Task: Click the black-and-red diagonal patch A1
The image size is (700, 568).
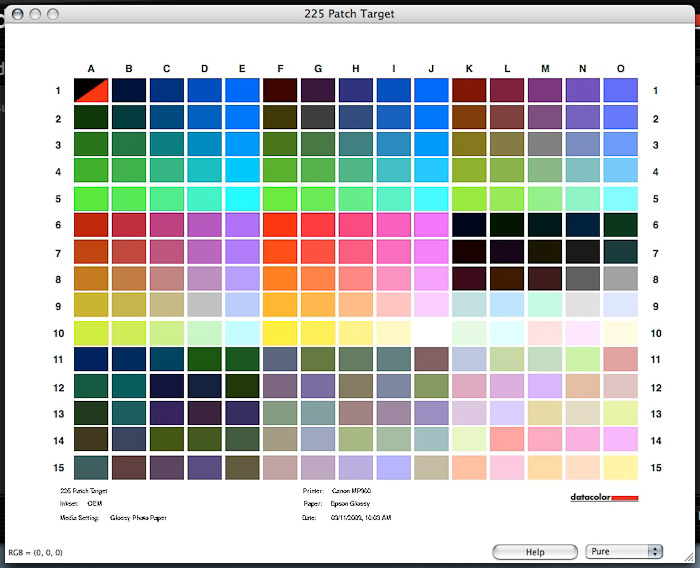Action: pyautogui.click(x=91, y=90)
